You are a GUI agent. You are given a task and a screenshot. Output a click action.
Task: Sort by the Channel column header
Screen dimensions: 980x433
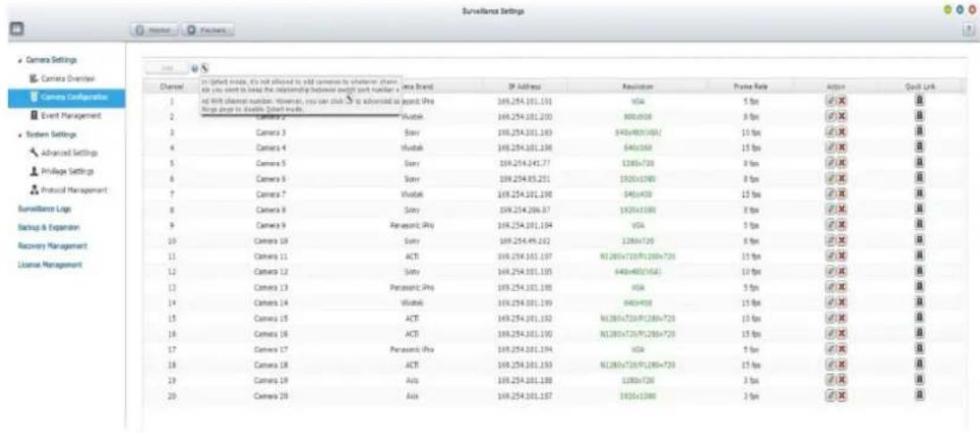pos(171,89)
